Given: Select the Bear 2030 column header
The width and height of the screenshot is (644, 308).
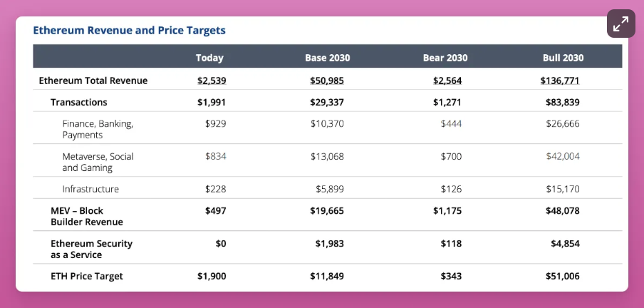Looking at the screenshot, I should point(445,57).
